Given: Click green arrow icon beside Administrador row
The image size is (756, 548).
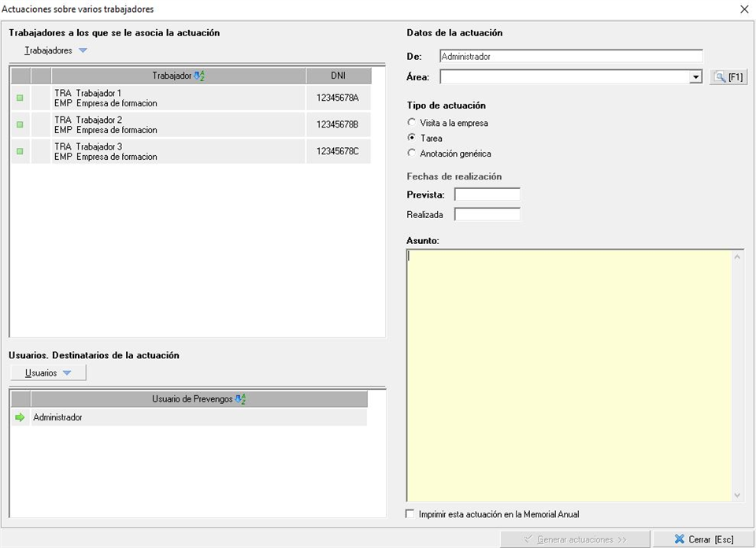Looking at the screenshot, I should [x=20, y=417].
